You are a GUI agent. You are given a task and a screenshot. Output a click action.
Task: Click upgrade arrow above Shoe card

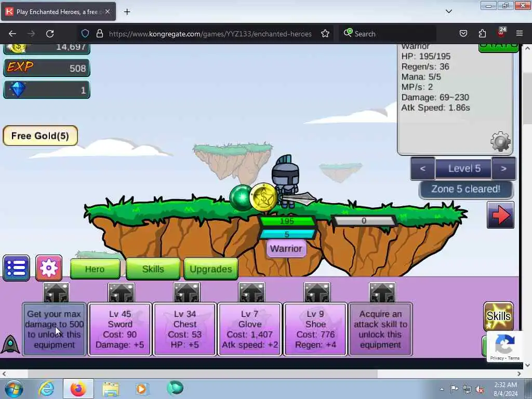pyautogui.click(x=317, y=292)
